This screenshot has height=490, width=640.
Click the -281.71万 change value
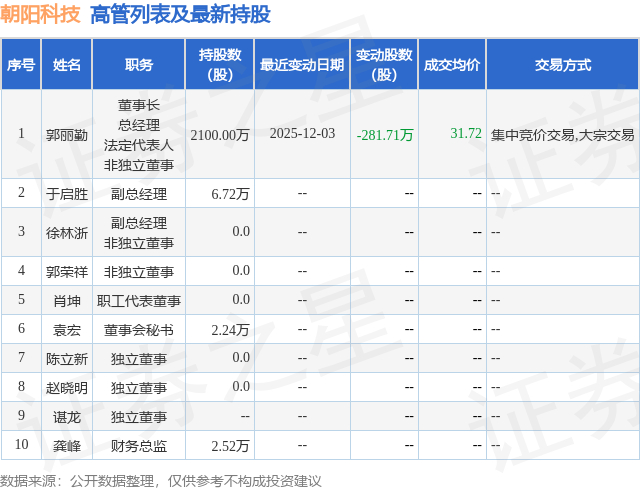385,135
